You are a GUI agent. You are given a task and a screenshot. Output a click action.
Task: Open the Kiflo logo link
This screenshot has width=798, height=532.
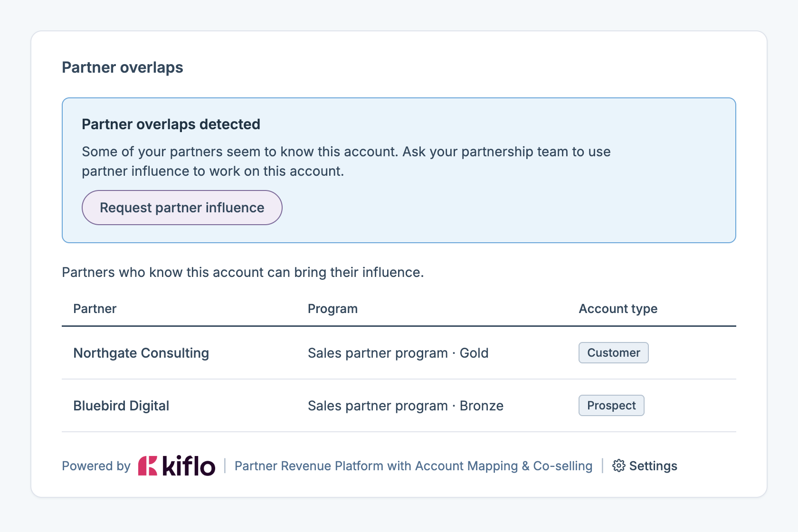(x=177, y=465)
